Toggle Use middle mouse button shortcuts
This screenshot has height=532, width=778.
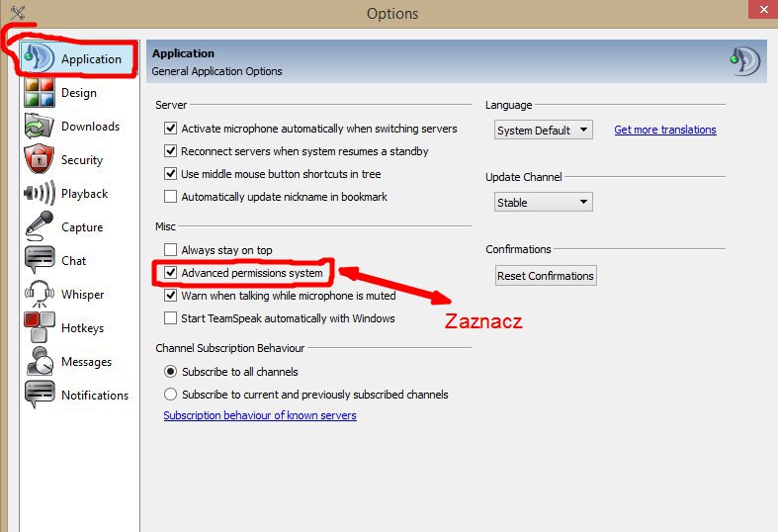[x=170, y=174]
